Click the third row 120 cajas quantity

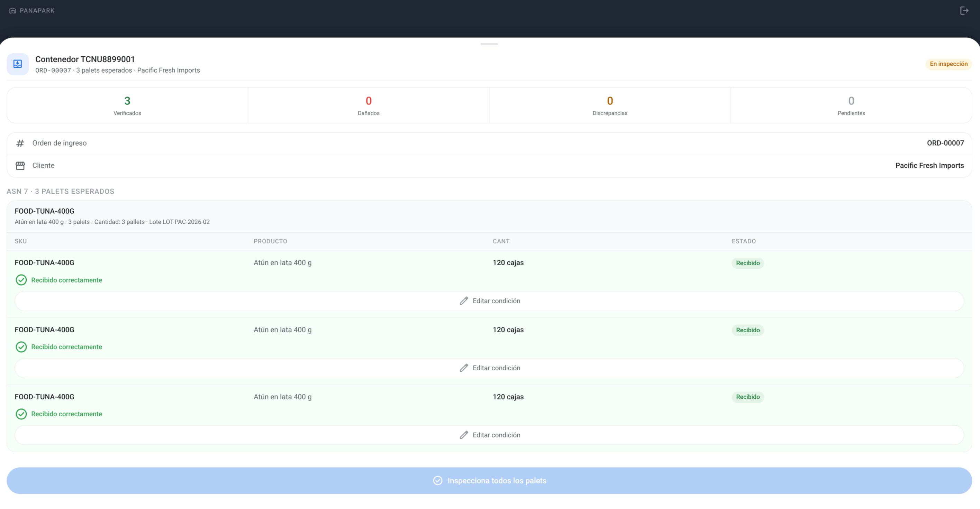click(x=508, y=397)
